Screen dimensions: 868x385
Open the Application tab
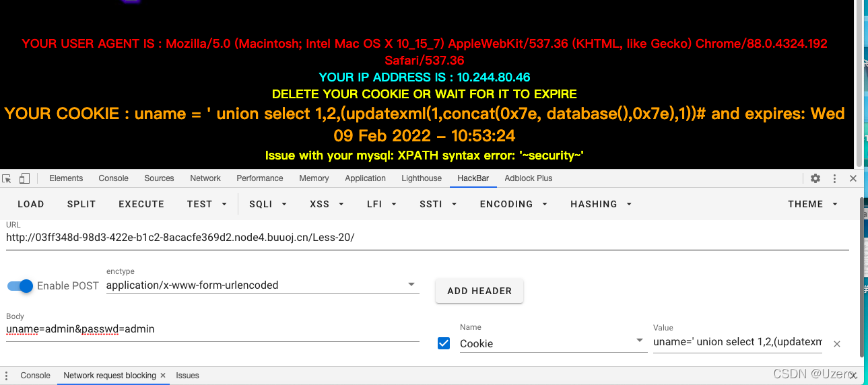[365, 178]
